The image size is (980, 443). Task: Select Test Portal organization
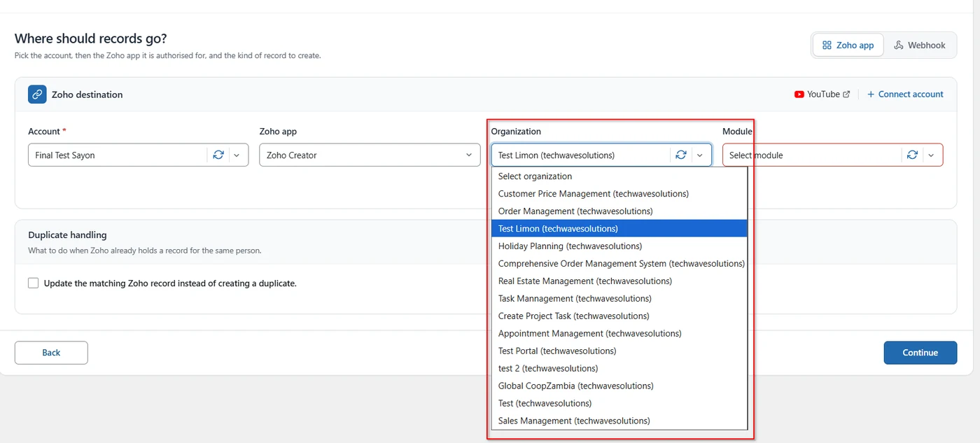coord(619,351)
